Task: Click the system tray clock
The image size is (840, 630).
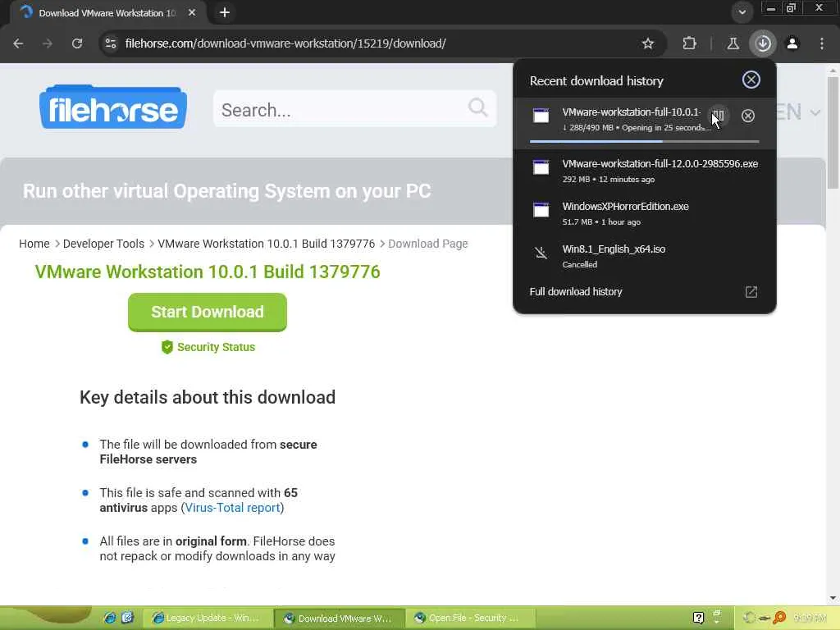Action: (809, 619)
